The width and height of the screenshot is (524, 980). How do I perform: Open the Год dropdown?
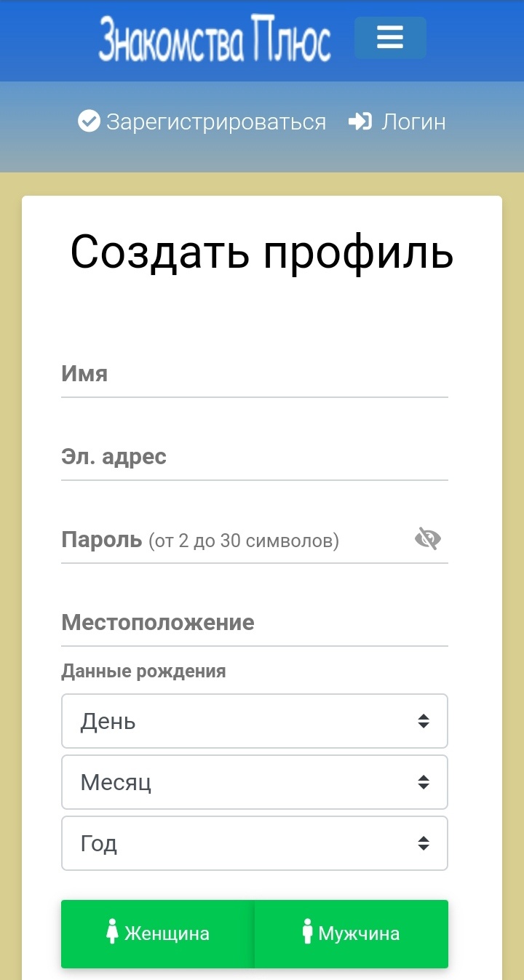click(255, 843)
